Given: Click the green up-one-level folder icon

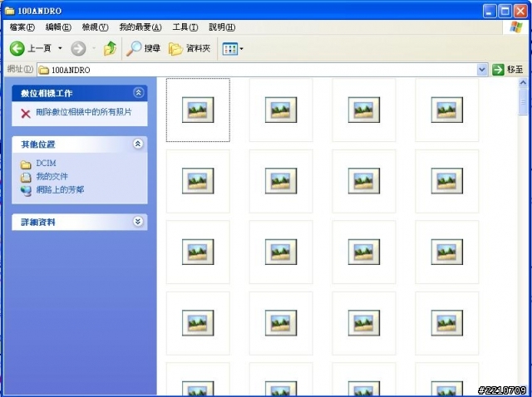Looking at the screenshot, I should (110, 48).
